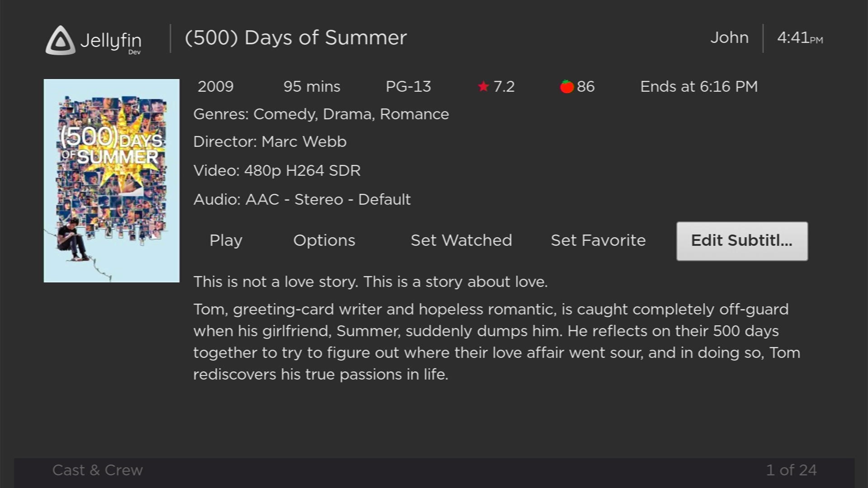Toggle the Set Favorite button
Viewport: 868px width, 488px height.
pos(598,240)
